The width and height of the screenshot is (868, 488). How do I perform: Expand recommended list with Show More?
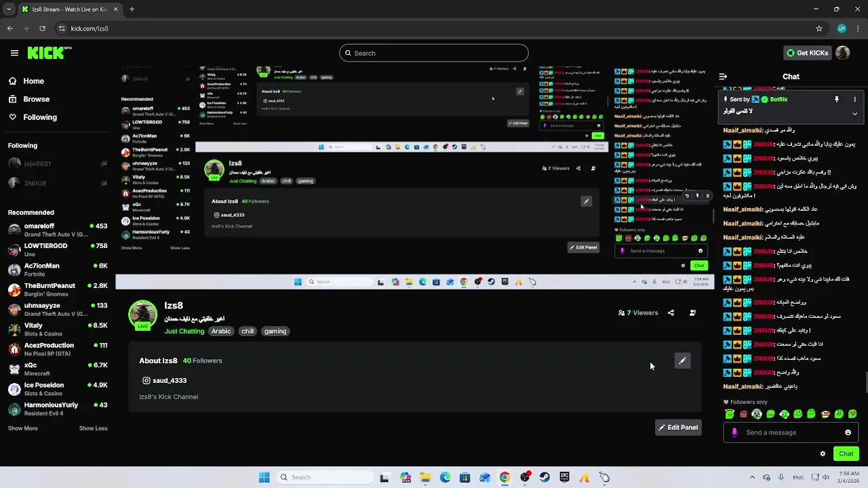pyautogui.click(x=23, y=428)
